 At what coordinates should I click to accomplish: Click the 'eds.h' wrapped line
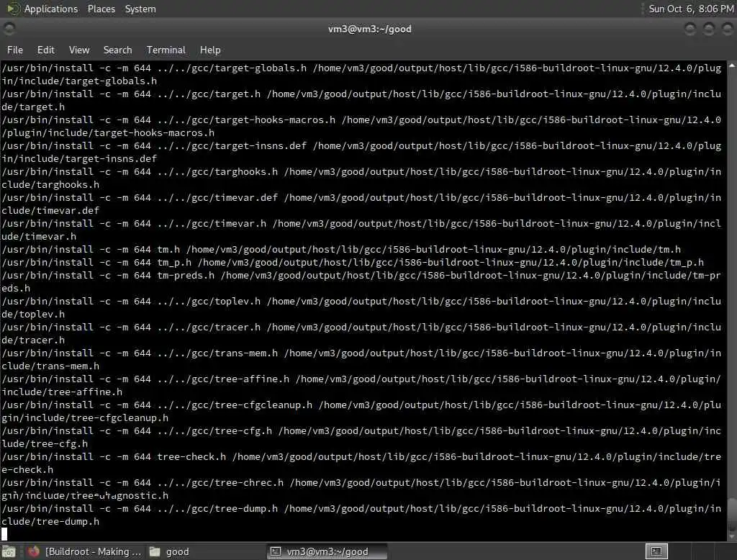16,288
